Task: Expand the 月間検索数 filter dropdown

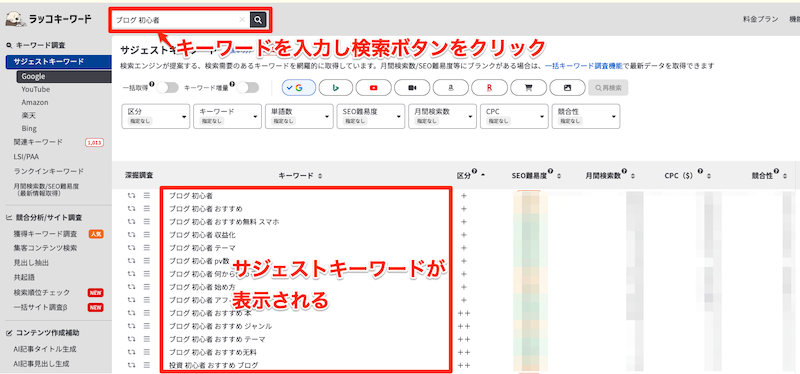Action: [442, 116]
